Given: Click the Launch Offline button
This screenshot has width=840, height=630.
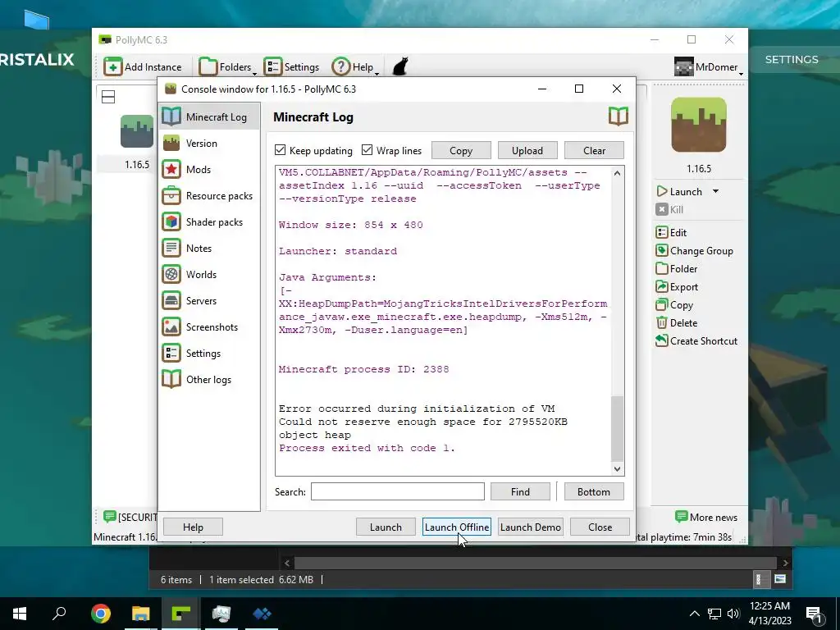Looking at the screenshot, I should click(457, 527).
